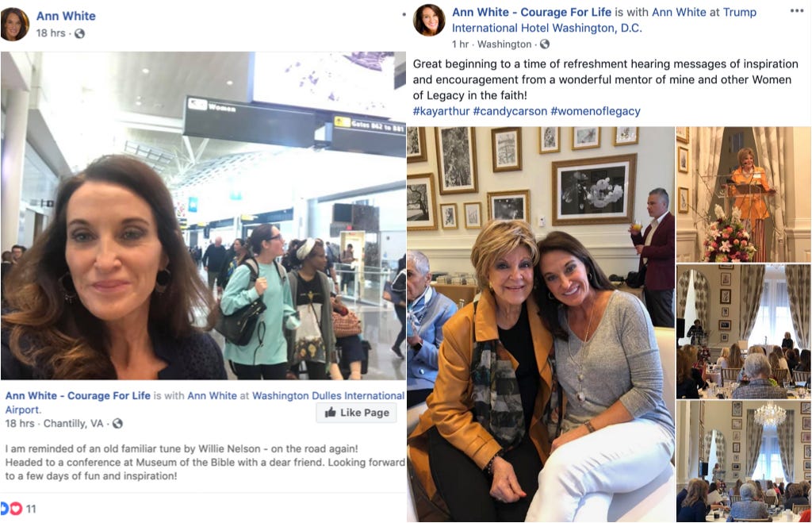The image size is (812, 523).
Task: Open the speaker at podium photo
Action: point(744,194)
